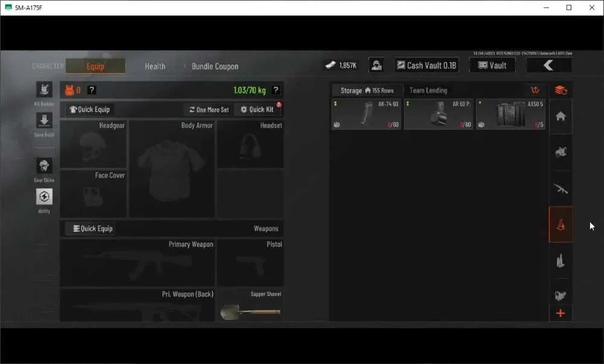Select the empty Primary Weapon slot

[138, 263]
